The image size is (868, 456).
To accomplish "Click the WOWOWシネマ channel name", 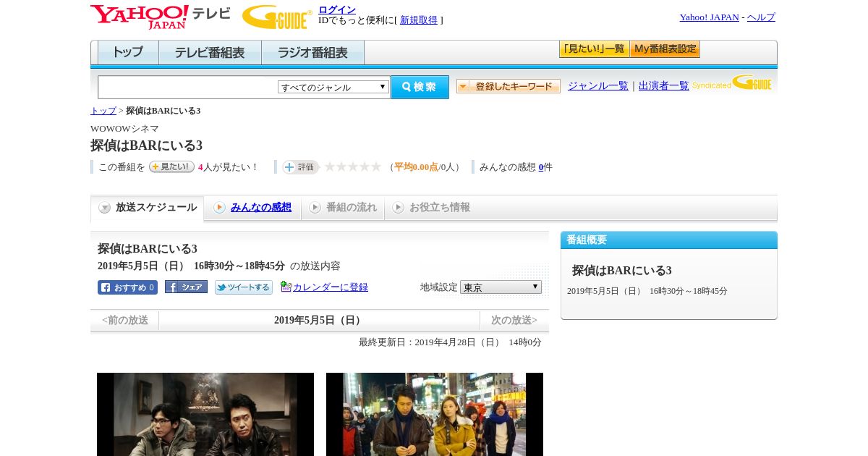I will point(124,129).
